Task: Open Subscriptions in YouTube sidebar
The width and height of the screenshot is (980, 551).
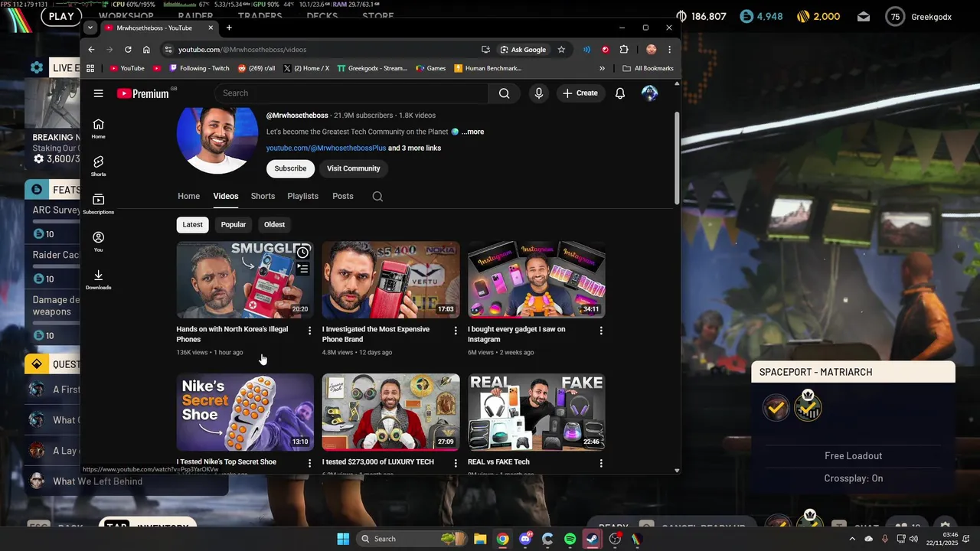Action: click(98, 204)
